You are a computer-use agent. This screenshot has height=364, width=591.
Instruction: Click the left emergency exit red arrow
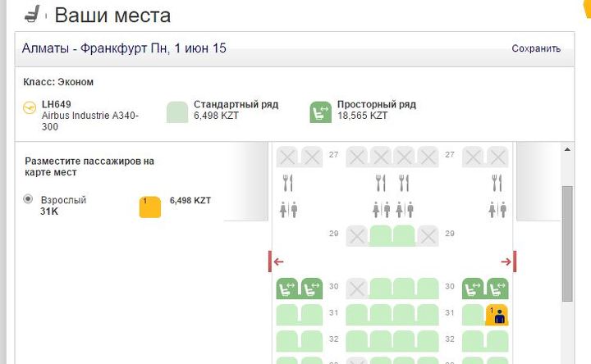click(278, 262)
